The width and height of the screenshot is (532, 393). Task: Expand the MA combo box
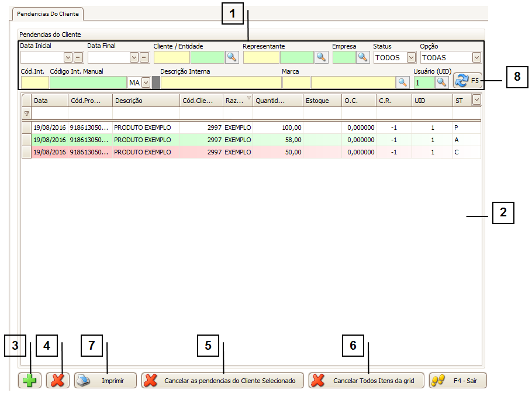[146, 82]
